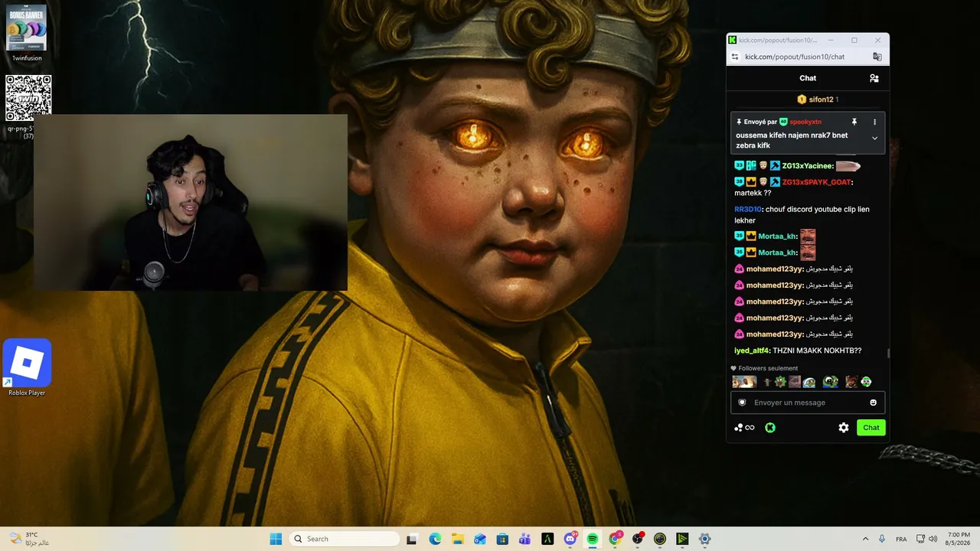Click the shield icon in message field
The width and height of the screenshot is (980, 551).
coord(742,403)
